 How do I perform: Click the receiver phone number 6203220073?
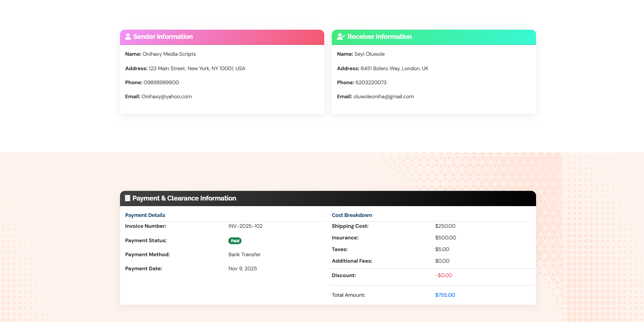coord(371,83)
